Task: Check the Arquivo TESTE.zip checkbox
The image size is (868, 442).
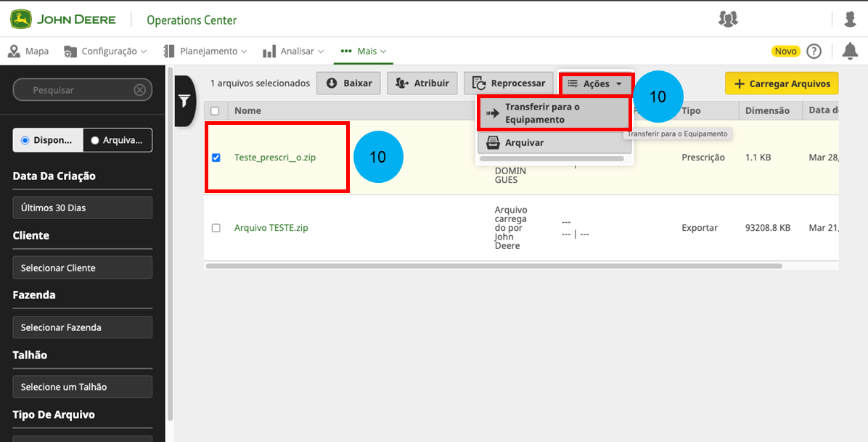Action: pyautogui.click(x=216, y=228)
